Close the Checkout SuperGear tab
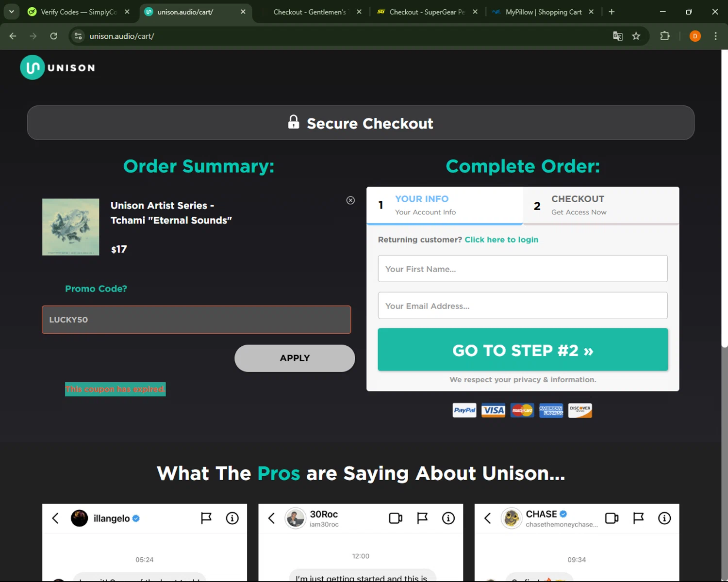 click(x=475, y=12)
